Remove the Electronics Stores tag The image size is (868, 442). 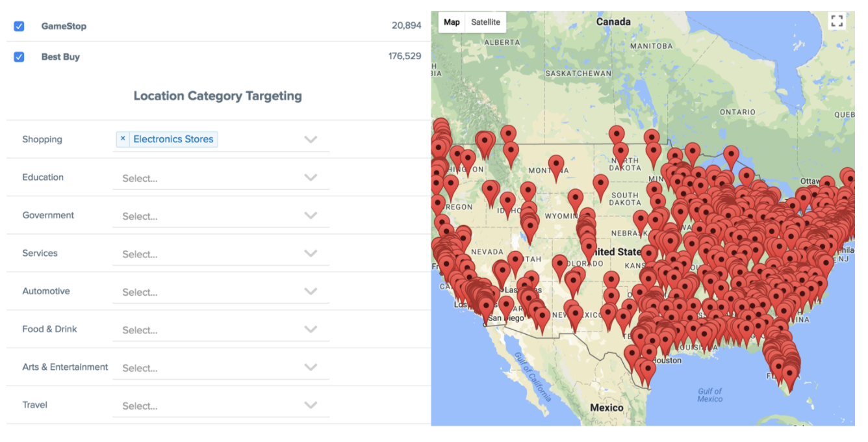[123, 139]
